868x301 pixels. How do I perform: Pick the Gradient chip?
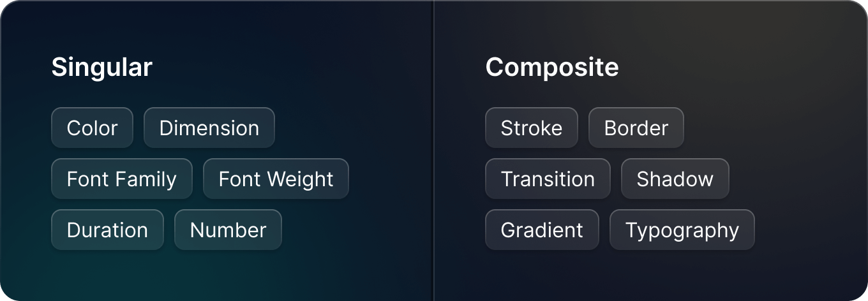coord(542,230)
